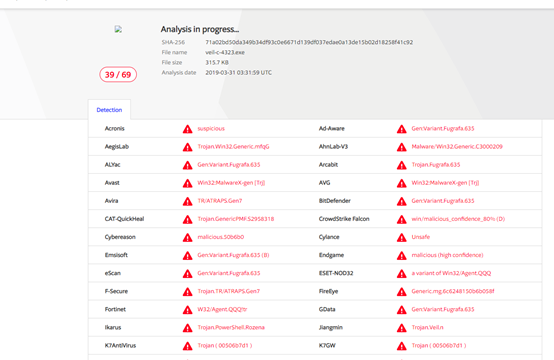Click the warning icon in the K7GW row
The height and width of the screenshot is (360, 554).
(402, 346)
